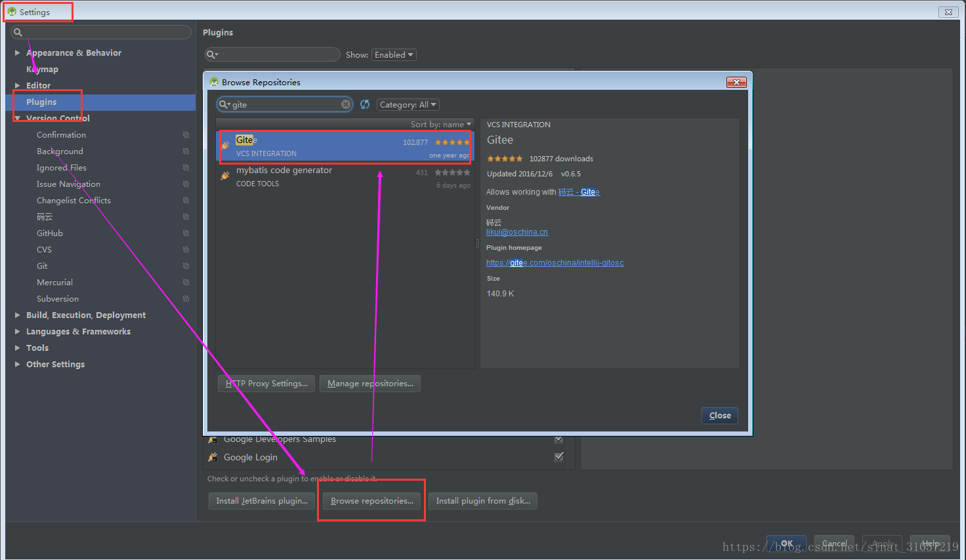Click the Gitee plugin icon in list

pyautogui.click(x=225, y=145)
